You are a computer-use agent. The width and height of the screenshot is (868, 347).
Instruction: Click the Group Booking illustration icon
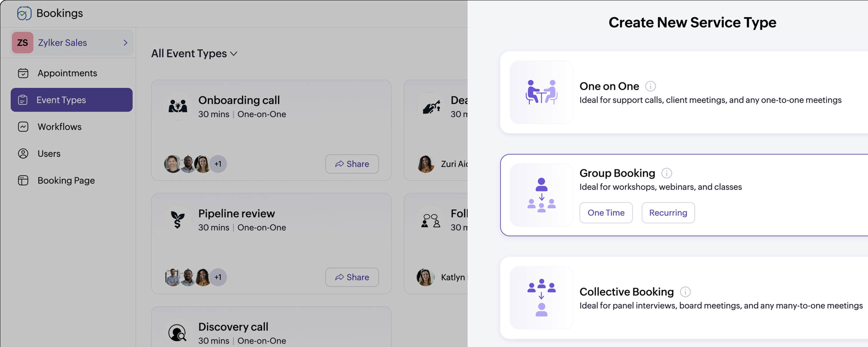point(542,195)
